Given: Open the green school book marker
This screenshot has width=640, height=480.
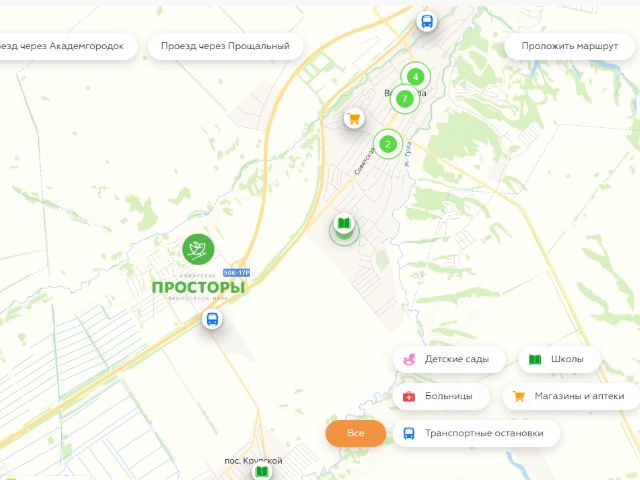Looking at the screenshot, I should [x=344, y=224].
